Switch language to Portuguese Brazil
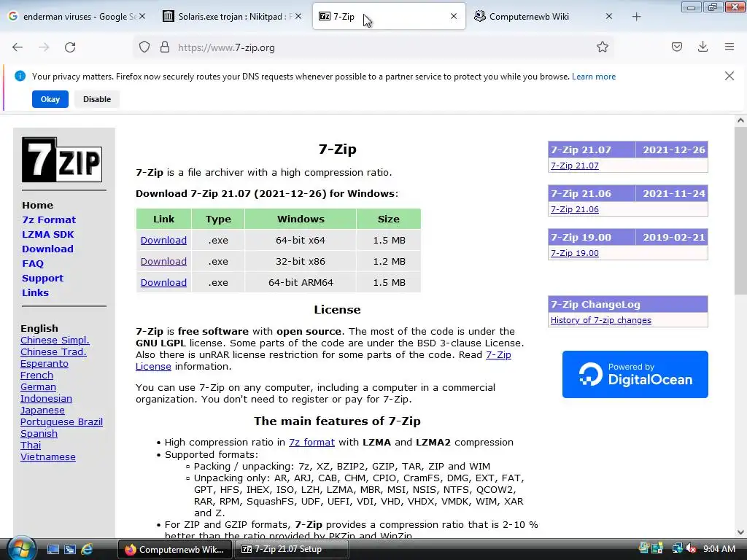This screenshot has width=747, height=560. point(61,422)
